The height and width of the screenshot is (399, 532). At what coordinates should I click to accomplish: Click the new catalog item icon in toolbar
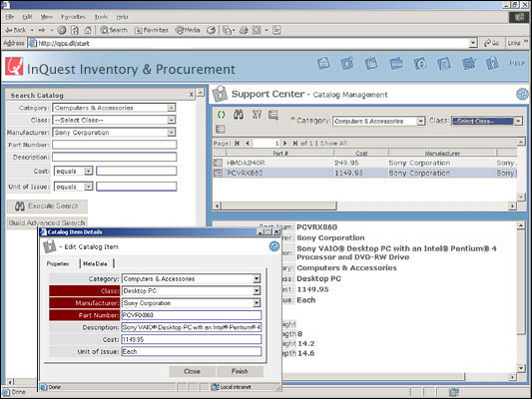[273, 115]
